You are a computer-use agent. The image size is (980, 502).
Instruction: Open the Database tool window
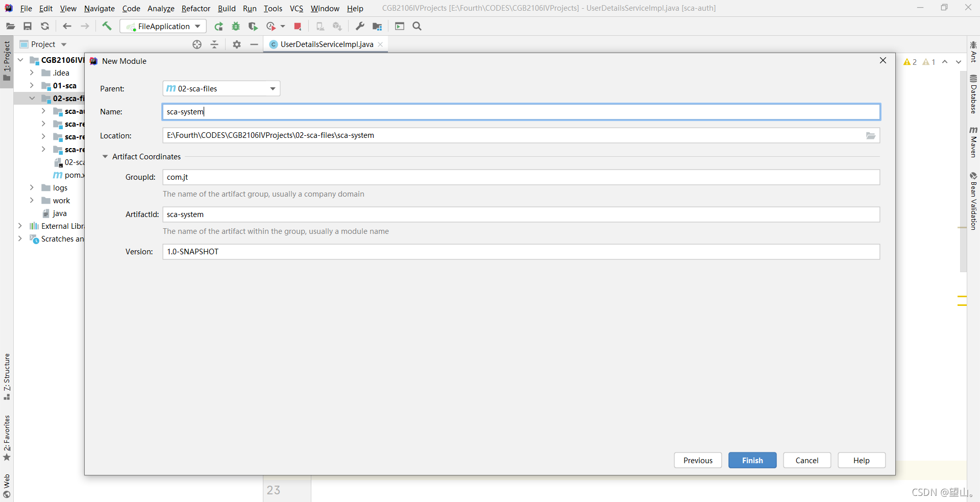973,94
